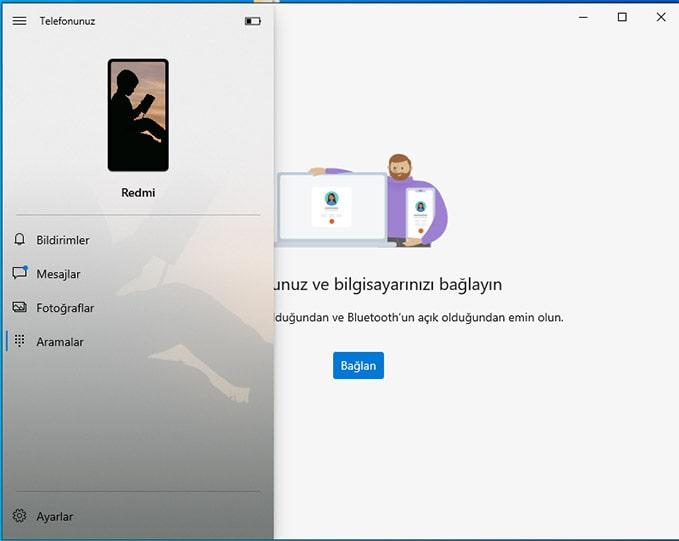Open Ayarlar settings
This screenshot has height=541, width=679.
click(139, 516)
